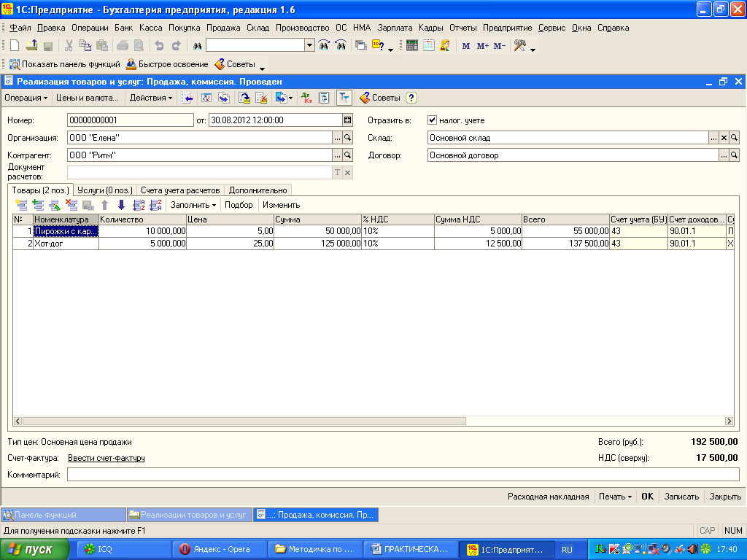Open the Отчеты menu

(462, 28)
